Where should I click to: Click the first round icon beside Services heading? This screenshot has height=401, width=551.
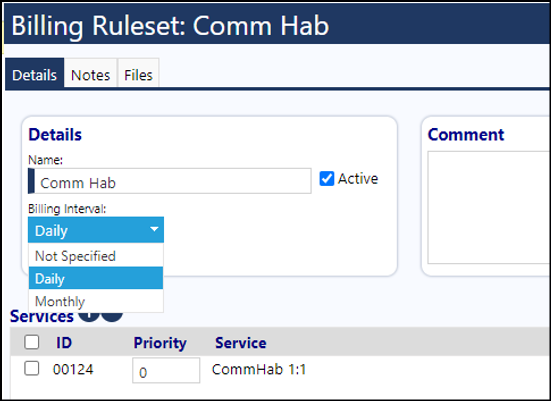click(89, 316)
